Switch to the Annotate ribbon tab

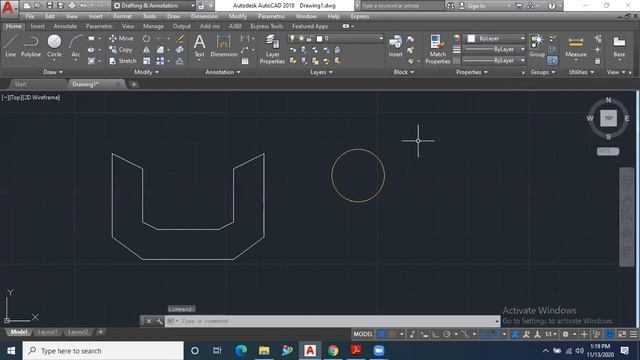pyautogui.click(x=65, y=26)
